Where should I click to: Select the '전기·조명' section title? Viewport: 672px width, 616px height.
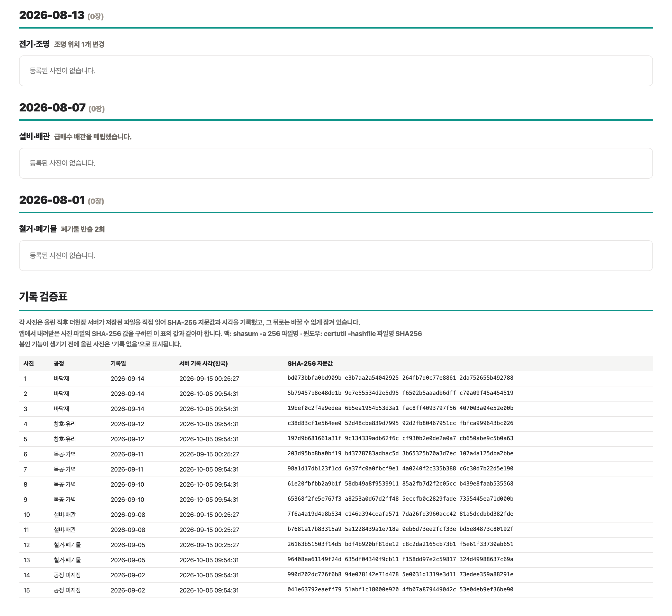34,44
